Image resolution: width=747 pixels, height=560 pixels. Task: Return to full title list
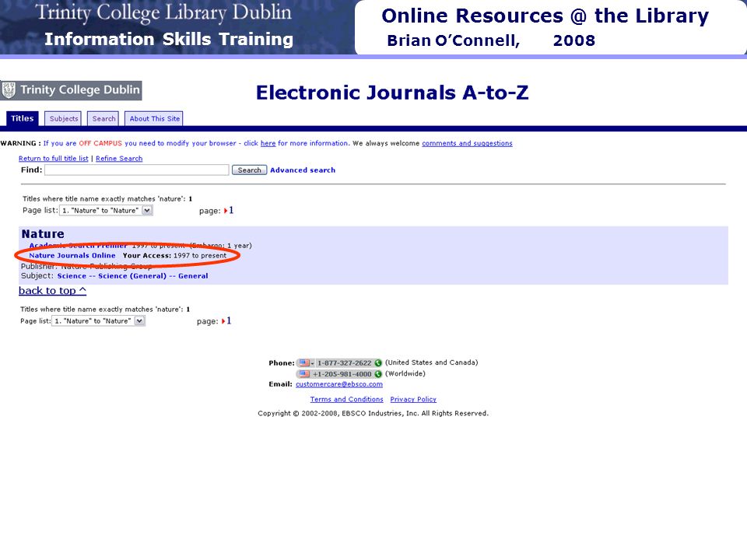point(54,159)
